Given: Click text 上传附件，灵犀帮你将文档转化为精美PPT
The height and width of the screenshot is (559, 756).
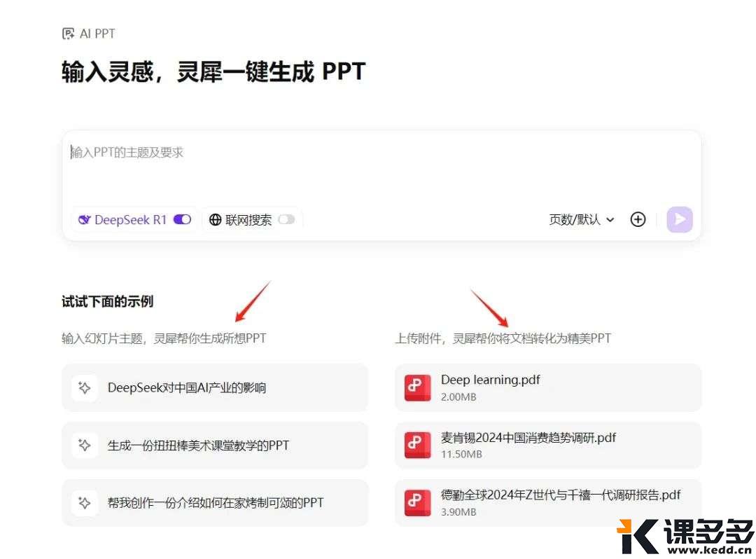Looking at the screenshot, I should point(503,338).
